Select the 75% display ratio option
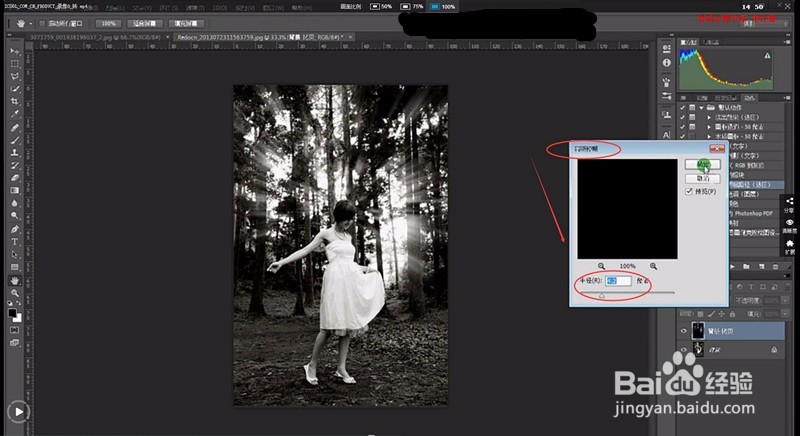800x436 pixels. click(x=412, y=7)
